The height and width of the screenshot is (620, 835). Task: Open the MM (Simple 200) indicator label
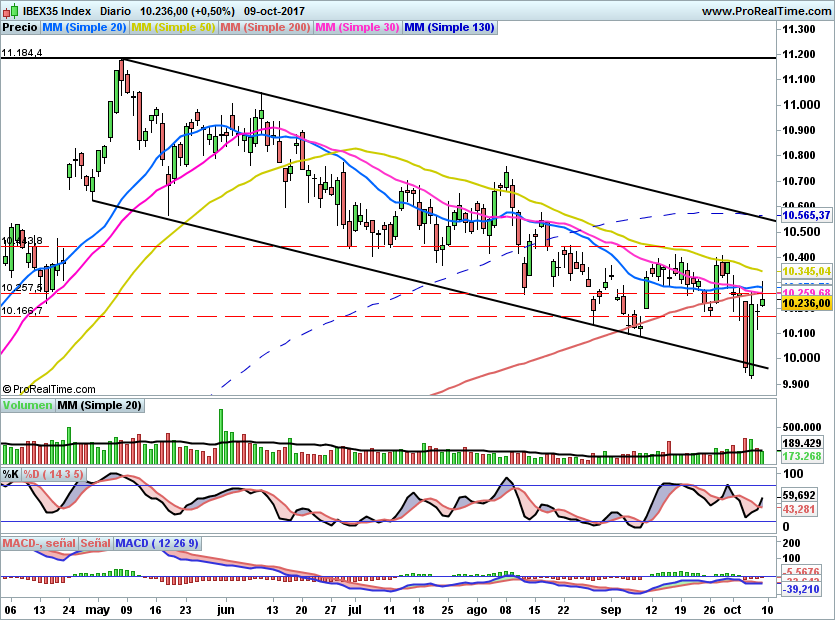tap(265, 27)
